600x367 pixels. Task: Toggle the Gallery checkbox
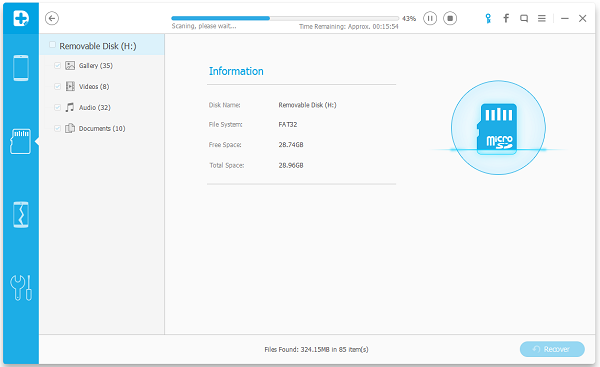(57, 65)
